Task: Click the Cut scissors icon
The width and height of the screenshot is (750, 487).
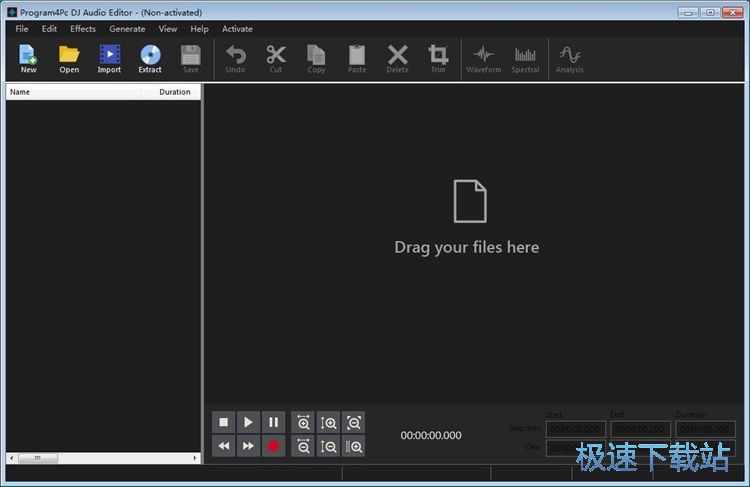Action: [276, 58]
